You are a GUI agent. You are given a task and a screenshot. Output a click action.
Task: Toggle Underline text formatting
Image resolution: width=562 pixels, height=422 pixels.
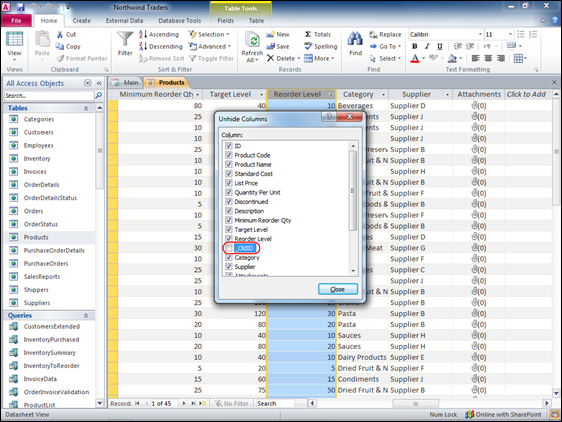pyautogui.click(x=440, y=46)
